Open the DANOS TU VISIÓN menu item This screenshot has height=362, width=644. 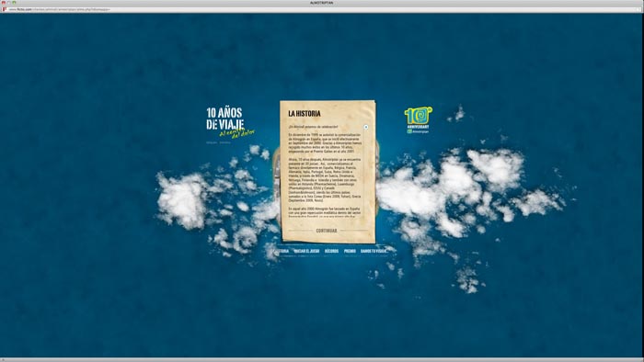point(374,251)
